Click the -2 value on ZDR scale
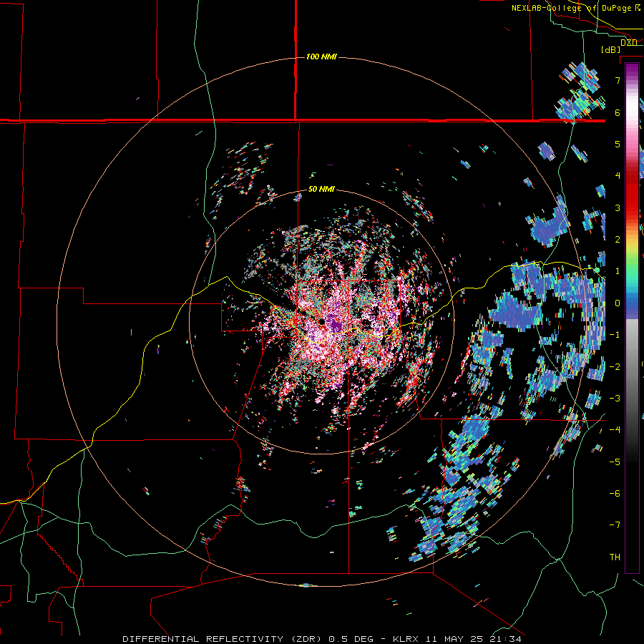This screenshot has width=644, height=644. 615,367
